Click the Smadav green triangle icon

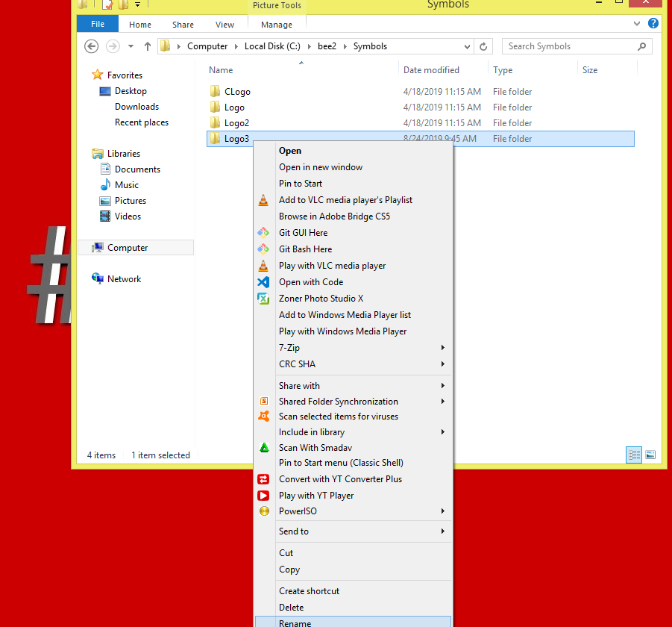263,448
